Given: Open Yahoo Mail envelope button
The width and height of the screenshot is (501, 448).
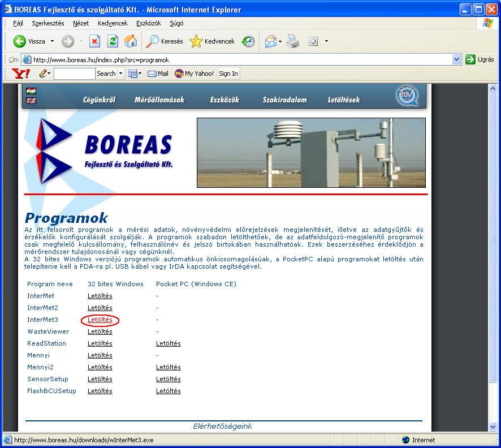Looking at the screenshot, I should click(158, 74).
